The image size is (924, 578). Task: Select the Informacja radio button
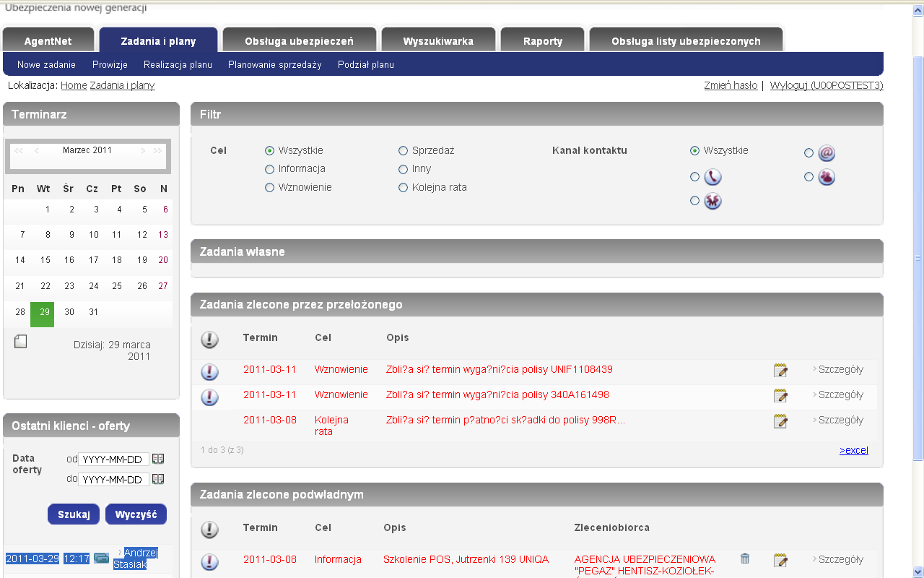269,169
